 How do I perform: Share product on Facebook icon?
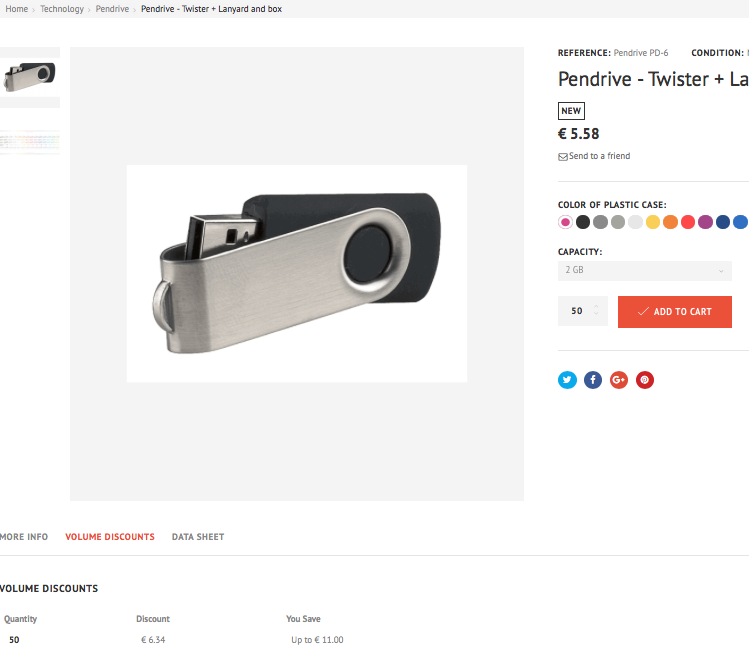point(593,380)
